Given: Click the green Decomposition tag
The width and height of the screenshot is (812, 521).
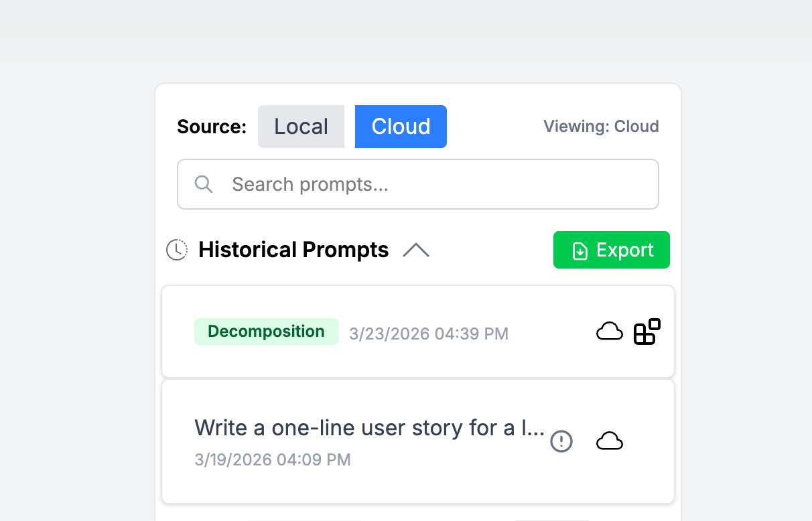Looking at the screenshot, I should tap(266, 331).
